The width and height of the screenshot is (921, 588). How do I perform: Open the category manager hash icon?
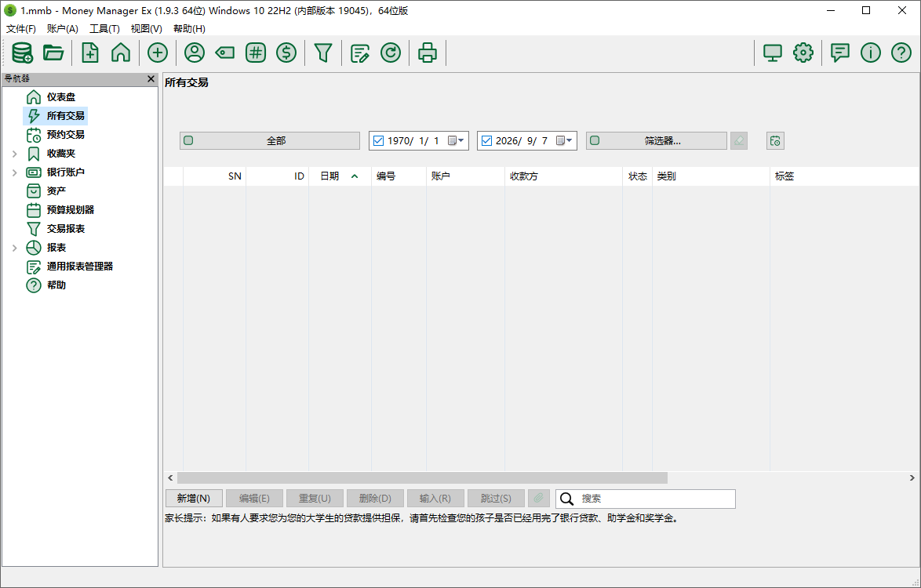(256, 53)
